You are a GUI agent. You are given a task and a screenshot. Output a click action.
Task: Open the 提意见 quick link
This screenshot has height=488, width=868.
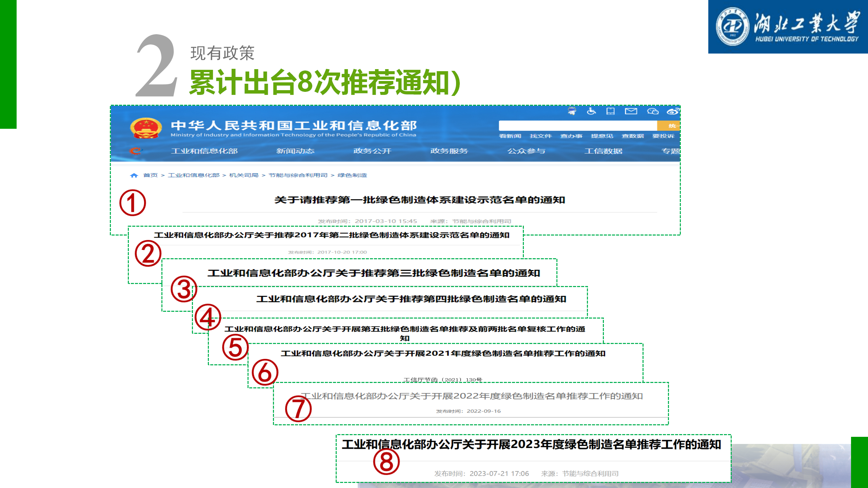(602, 136)
